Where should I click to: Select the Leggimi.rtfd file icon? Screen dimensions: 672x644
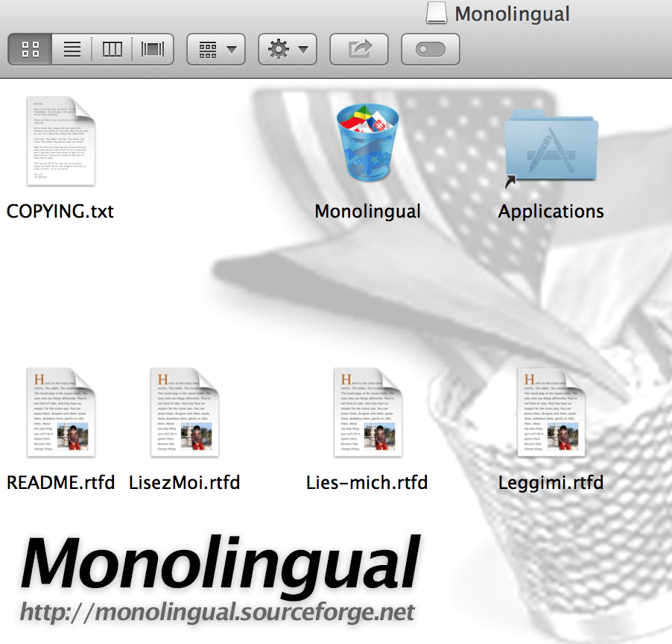[x=551, y=412]
